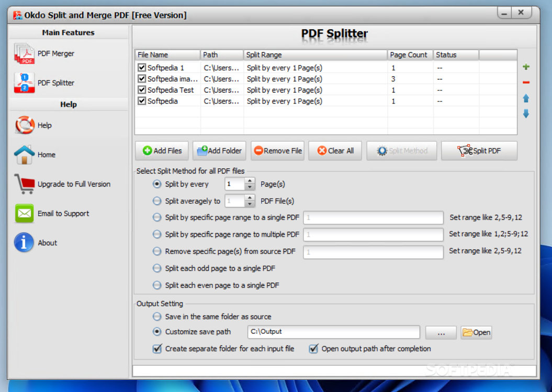
Task: Select the Split by every radio button
Action: (157, 184)
